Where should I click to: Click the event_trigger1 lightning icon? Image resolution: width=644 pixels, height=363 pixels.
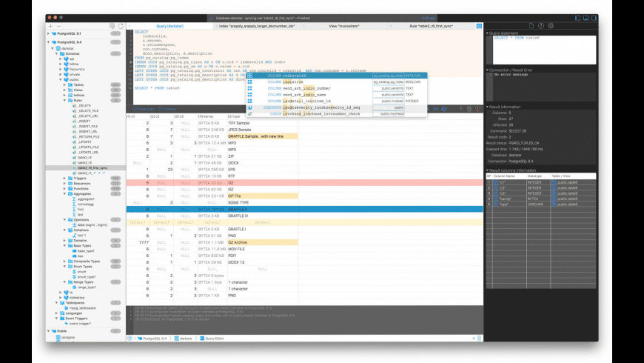(66, 324)
